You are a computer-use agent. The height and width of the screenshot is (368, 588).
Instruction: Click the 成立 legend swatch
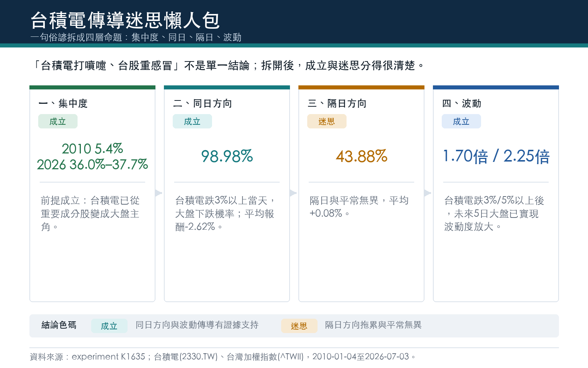point(109,326)
